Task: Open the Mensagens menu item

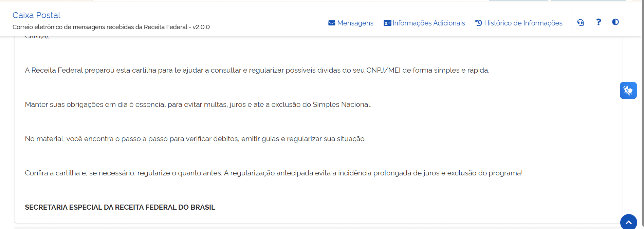Action: pos(351,23)
